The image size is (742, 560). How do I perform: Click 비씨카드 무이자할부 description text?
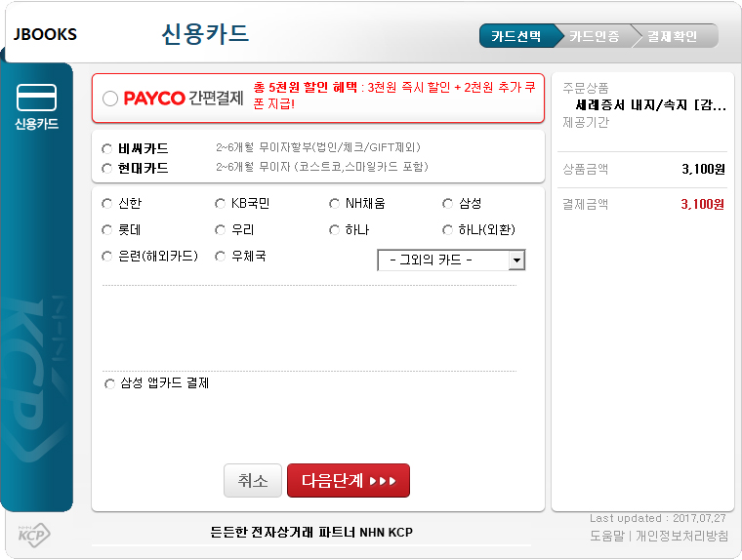point(318,147)
